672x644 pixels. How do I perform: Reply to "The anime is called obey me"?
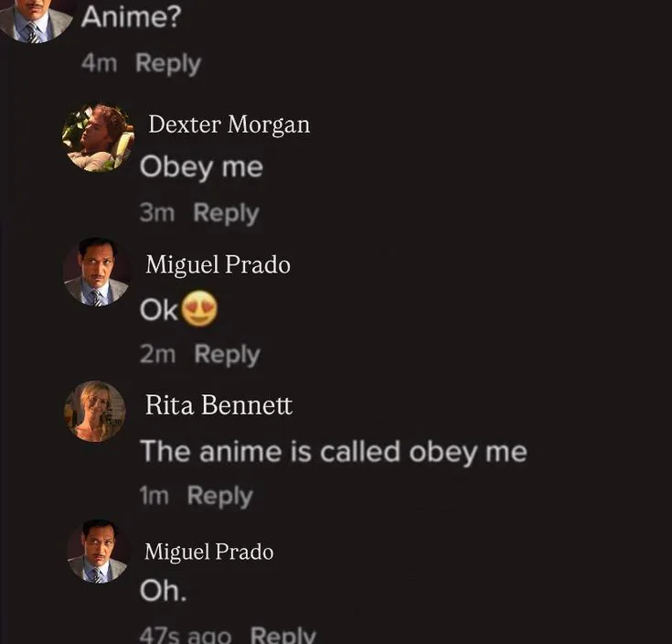point(219,495)
